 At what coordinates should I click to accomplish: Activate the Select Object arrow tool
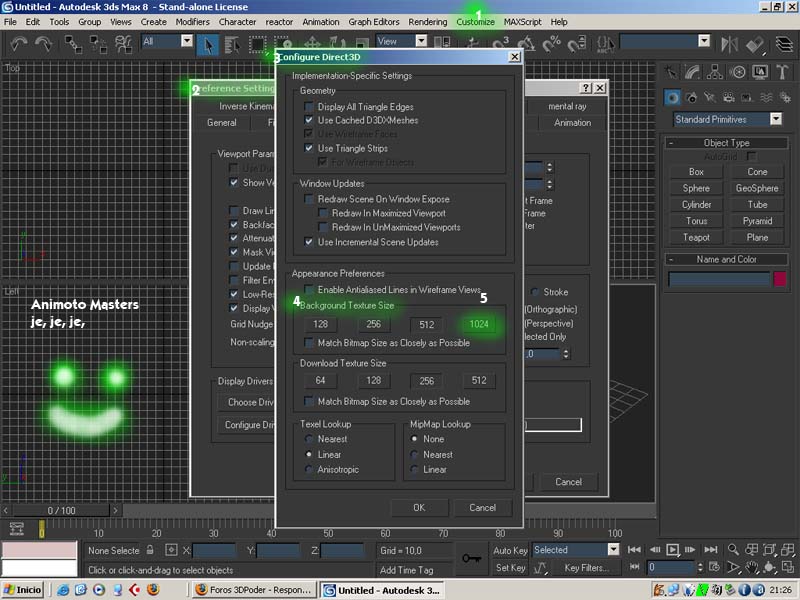pyautogui.click(x=208, y=45)
